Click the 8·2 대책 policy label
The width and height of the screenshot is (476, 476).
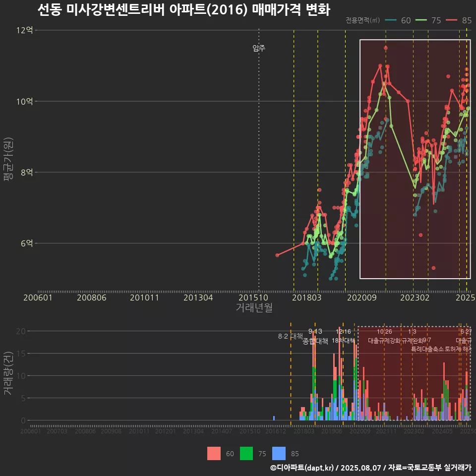coord(290,336)
